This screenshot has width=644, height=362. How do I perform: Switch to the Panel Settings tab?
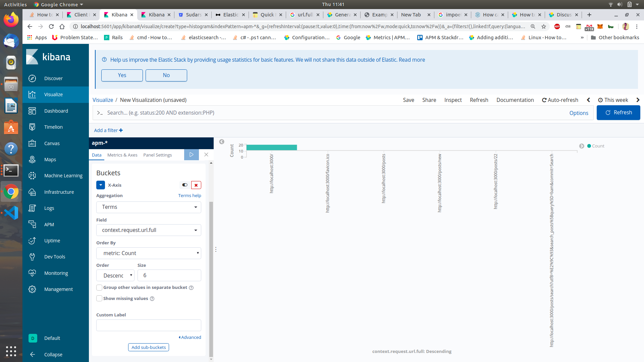point(157,155)
